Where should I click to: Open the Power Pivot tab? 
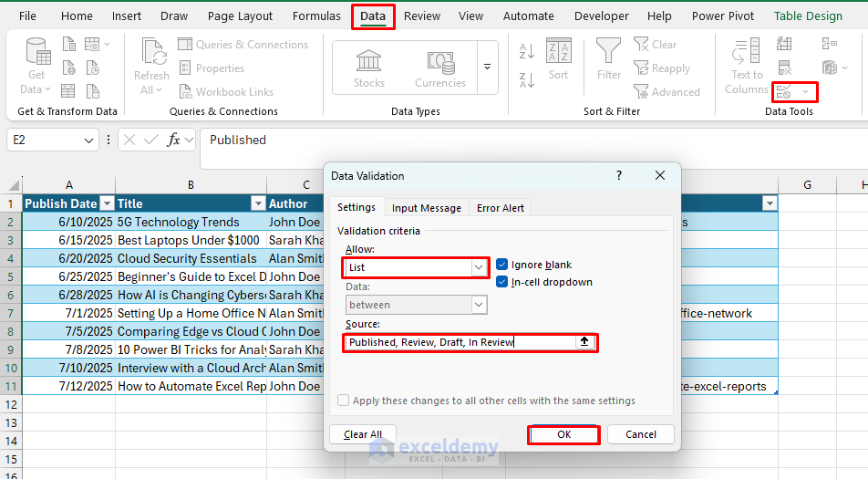pyautogui.click(x=723, y=16)
